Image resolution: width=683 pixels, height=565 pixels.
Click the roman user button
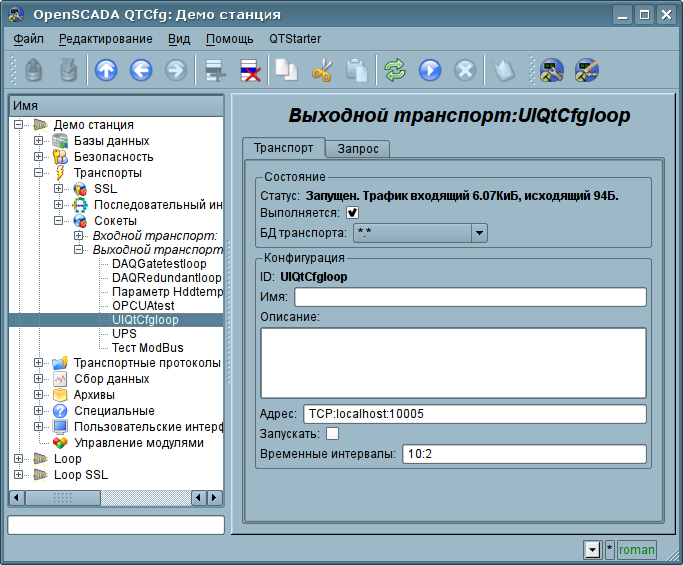click(x=636, y=550)
